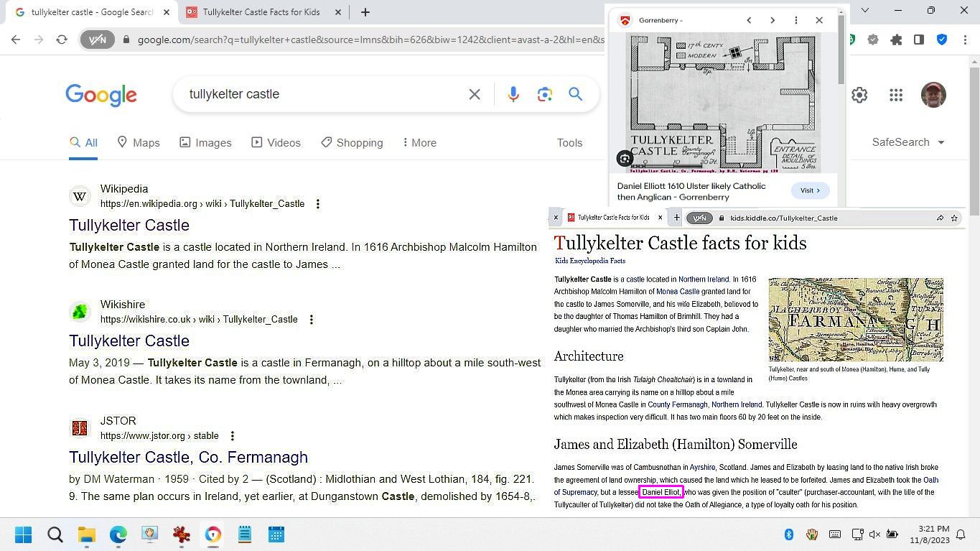Open a new tab in the main browser

coord(365,12)
